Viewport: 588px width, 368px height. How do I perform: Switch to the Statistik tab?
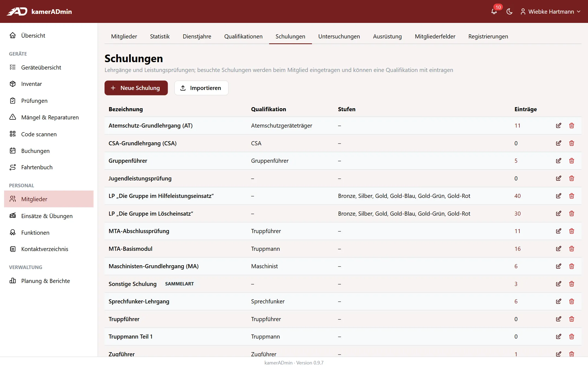(160, 37)
